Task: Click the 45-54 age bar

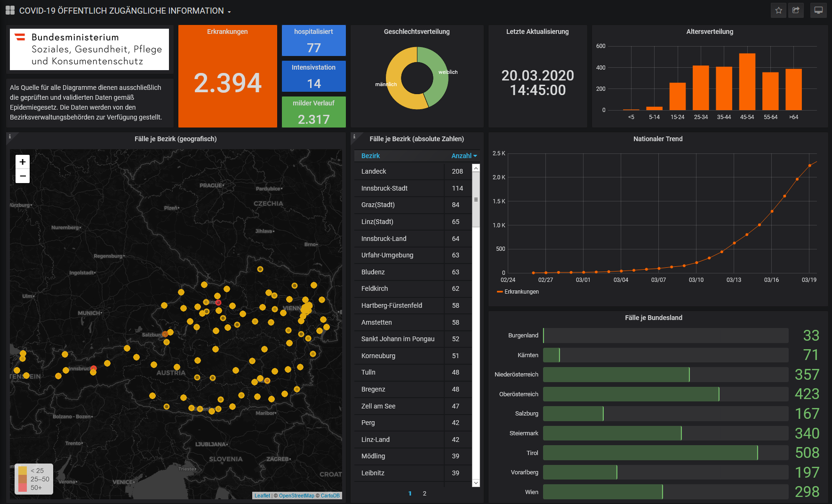Action: [747, 82]
